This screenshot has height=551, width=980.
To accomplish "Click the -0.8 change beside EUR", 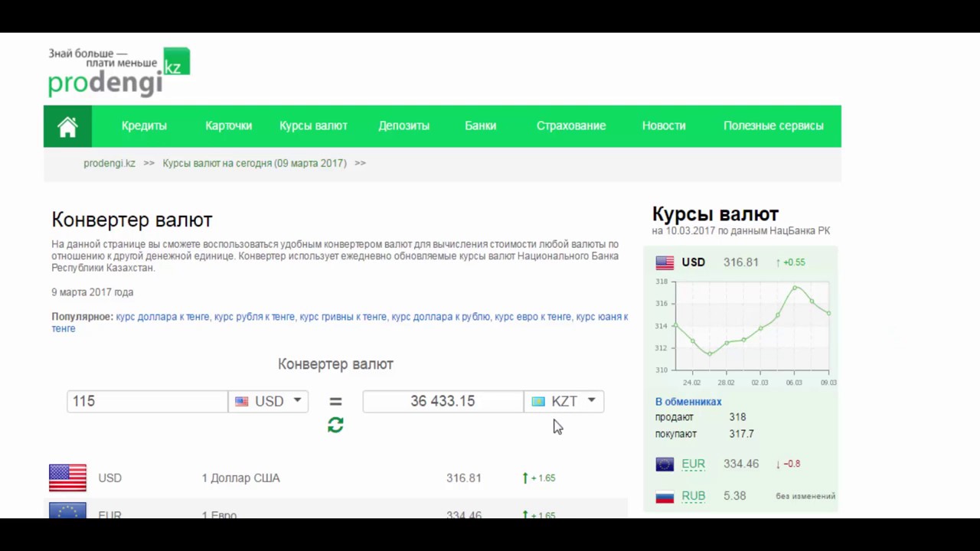I will click(788, 464).
